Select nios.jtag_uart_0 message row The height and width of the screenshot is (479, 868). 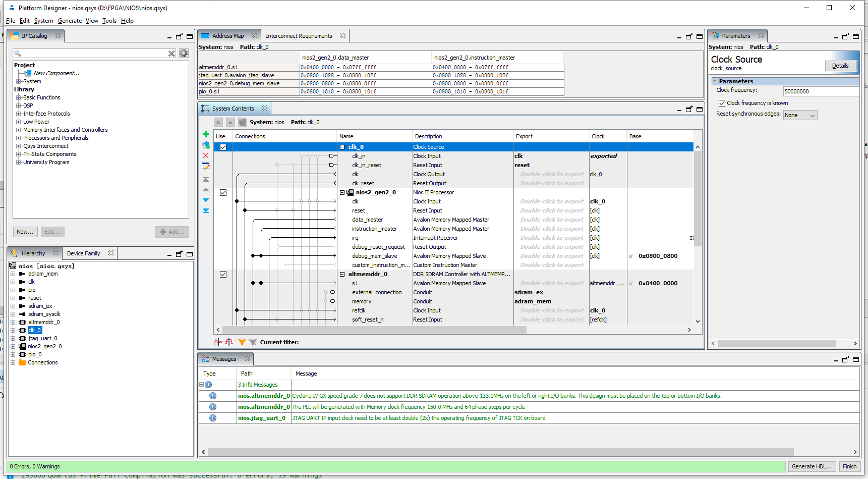tap(529, 418)
